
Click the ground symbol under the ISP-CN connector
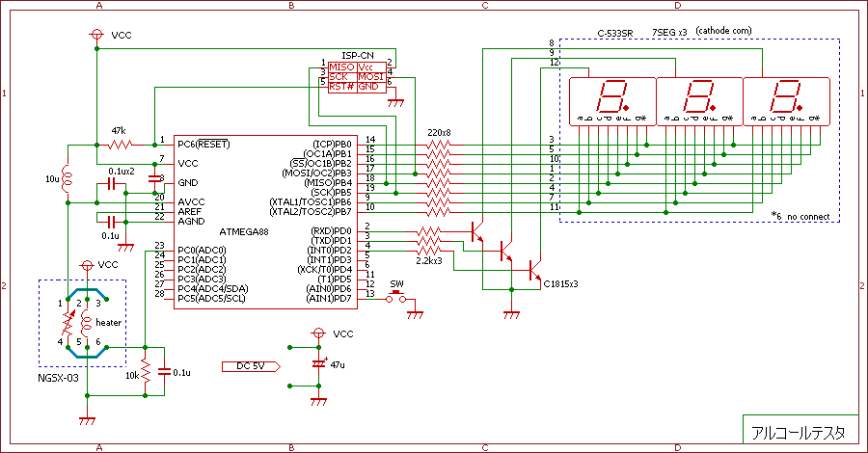pos(395,102)
